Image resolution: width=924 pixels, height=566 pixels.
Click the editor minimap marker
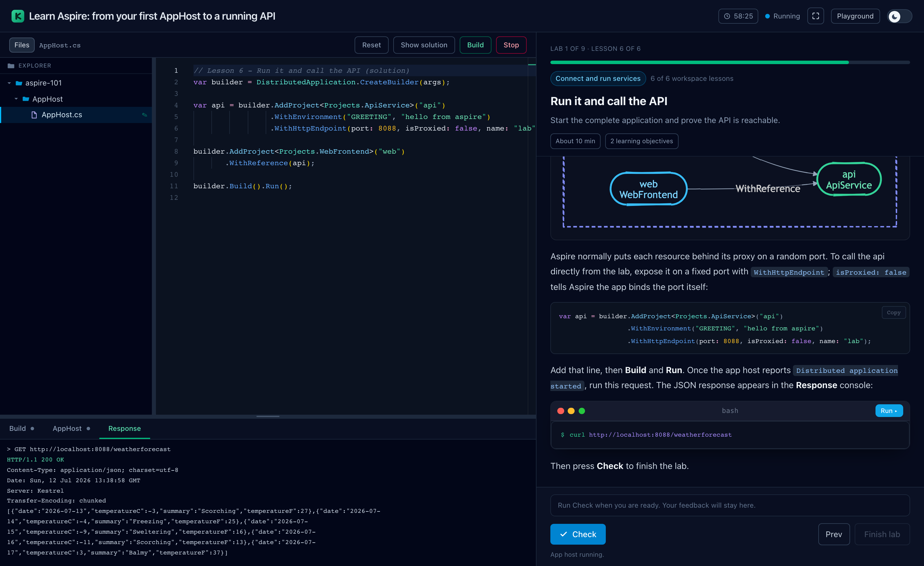pyautogui.click(x=532, y=65)
